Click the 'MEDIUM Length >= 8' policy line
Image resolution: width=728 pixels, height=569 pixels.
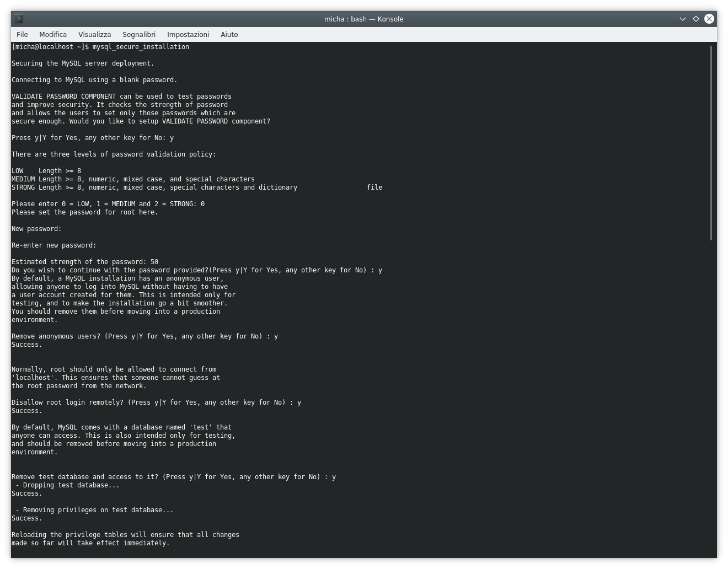pos(133,179)
